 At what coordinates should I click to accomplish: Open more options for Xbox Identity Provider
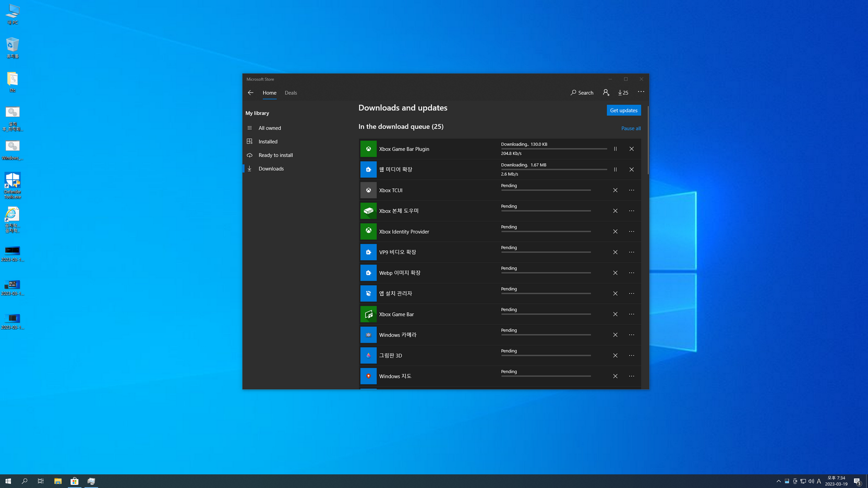pos(632,231)
